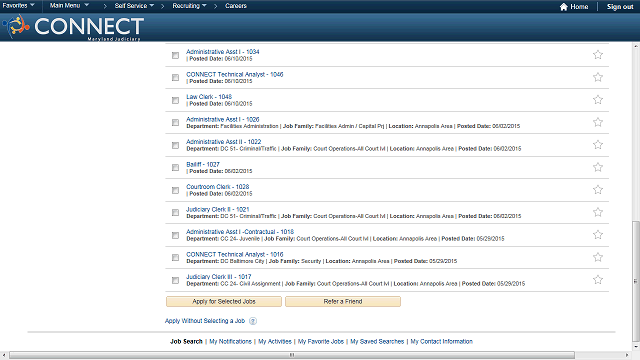Open the Main Menu dropdown
Screen dimensions: 640x360
(69, 6)
